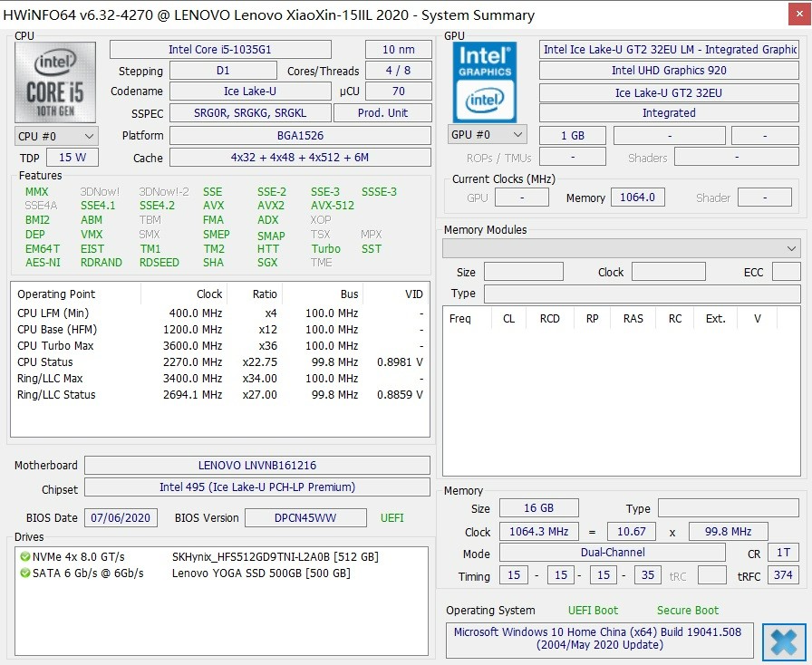This screenshot has width=812, height=665.
Task: Open the CPU #0 selector dropdown
Action: pos(56,136)
